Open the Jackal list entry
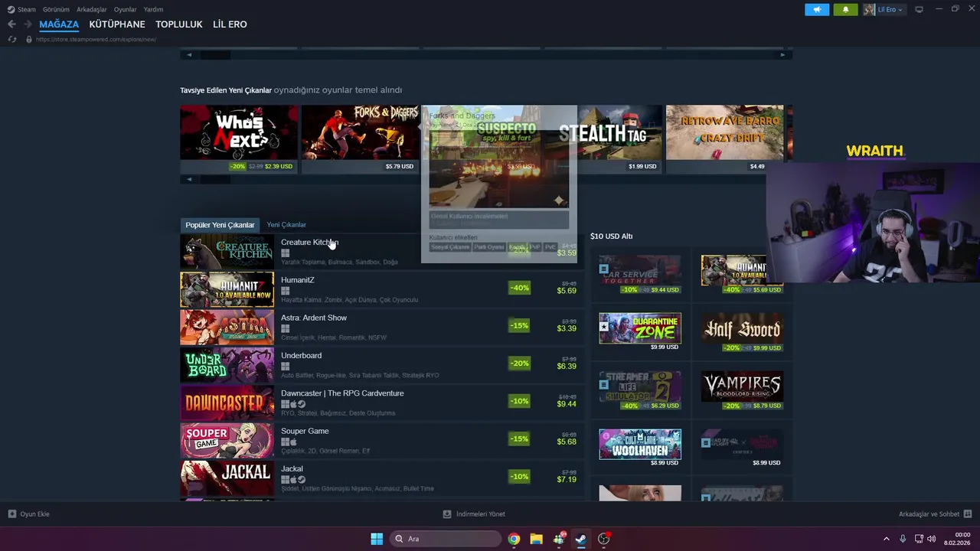Viewport: 980px width, 551px height. coord(382,478)
